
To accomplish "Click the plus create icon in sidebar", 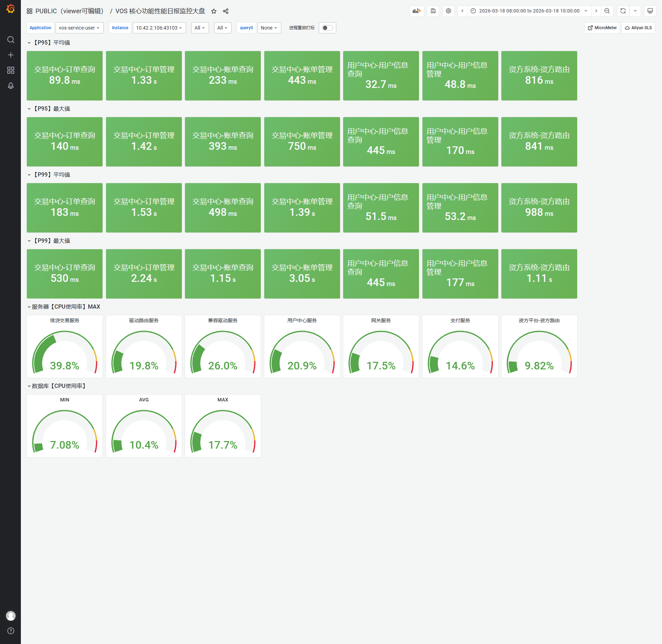I will (11, 55).
